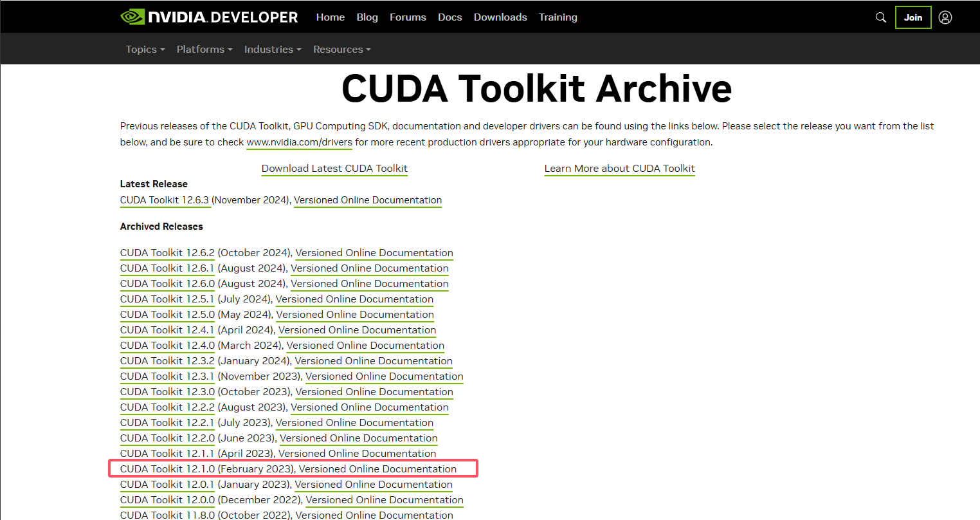Go to the Home nav item
This screenshot has width=980, height=520.
[331, 17]
